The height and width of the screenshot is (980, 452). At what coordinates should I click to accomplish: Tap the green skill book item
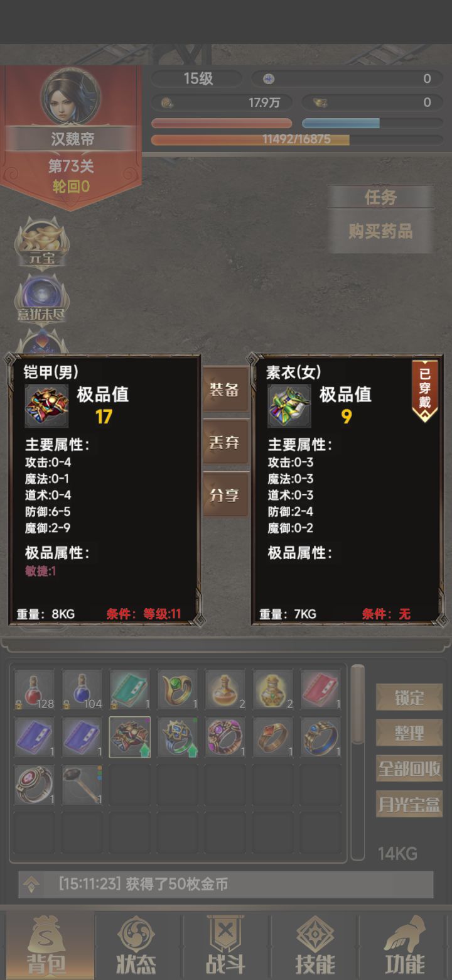[x=130, y=690]
